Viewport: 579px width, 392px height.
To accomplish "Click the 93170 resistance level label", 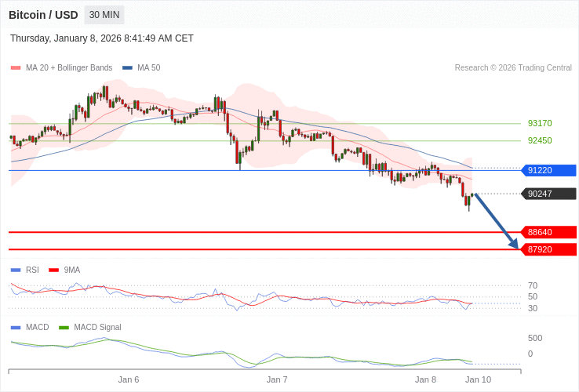I will [x=540, y=123].
